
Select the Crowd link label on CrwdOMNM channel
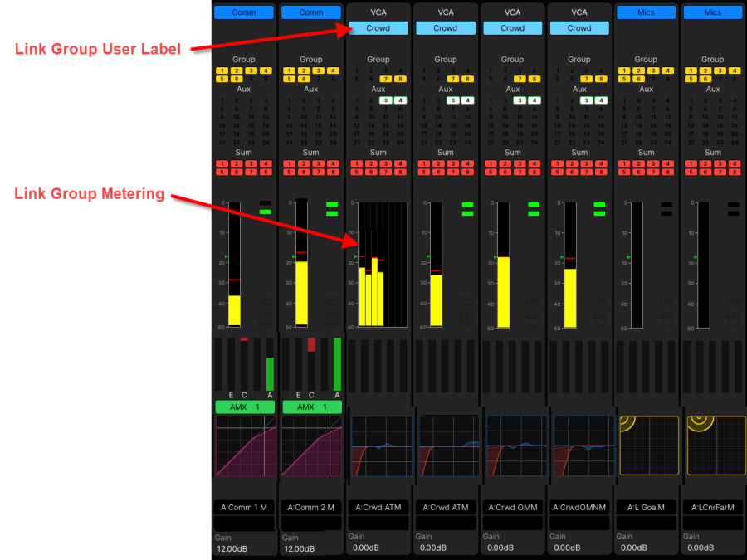pyautogui.click(x=579, y=28)
